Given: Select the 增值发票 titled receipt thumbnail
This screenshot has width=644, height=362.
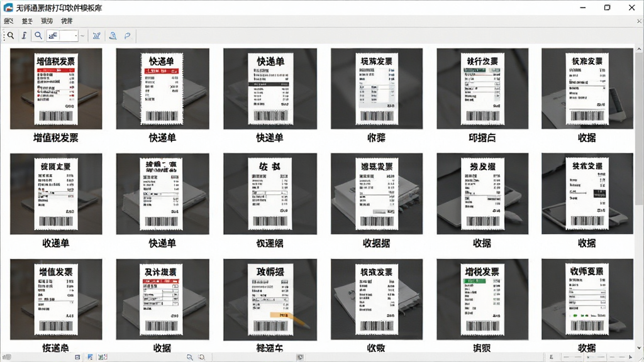Looking at the screenshot, I should (56, 299).
